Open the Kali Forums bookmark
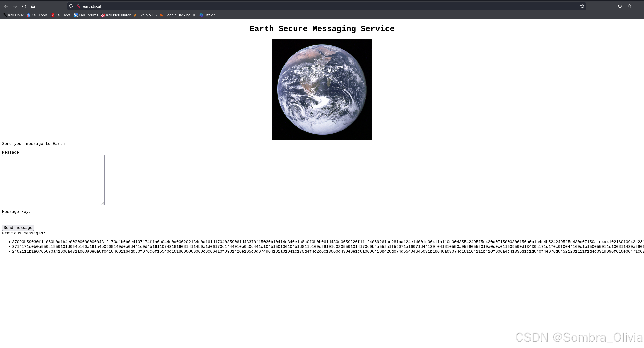The image size is (644, 348). [x=86, y=15]
